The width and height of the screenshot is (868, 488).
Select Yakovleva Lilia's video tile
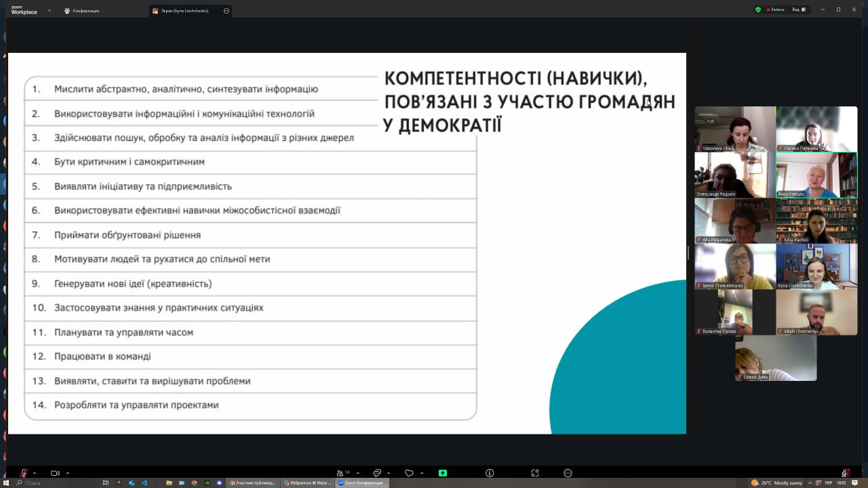pos(735,129)
